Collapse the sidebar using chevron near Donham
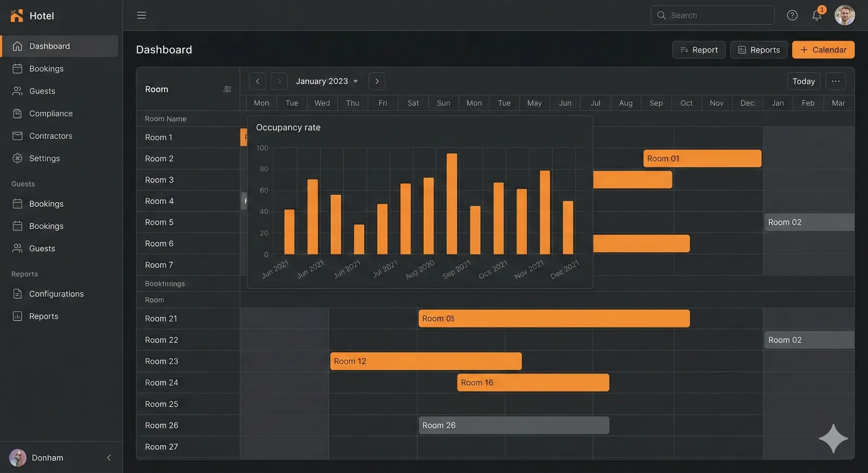Image resolution: width=868 pixels, height=473 pixels. point(109,458)
